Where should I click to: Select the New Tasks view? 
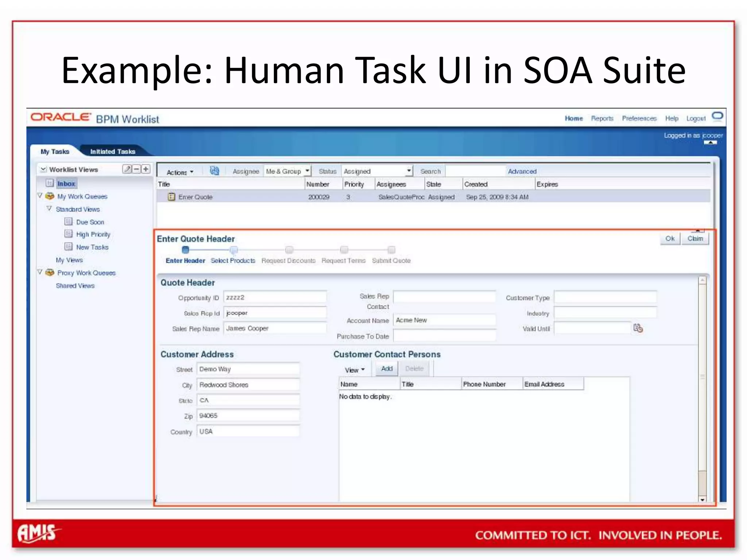92,247
